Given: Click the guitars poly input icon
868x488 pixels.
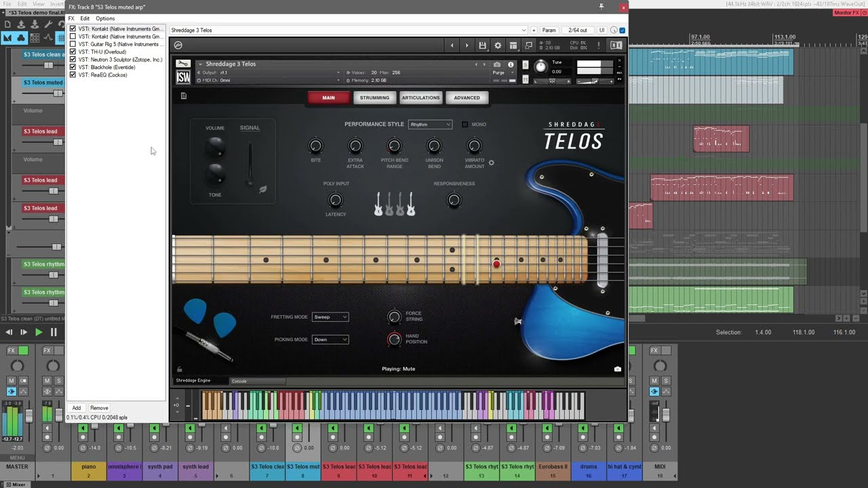Looking at the screenshot, I should 395,203.
